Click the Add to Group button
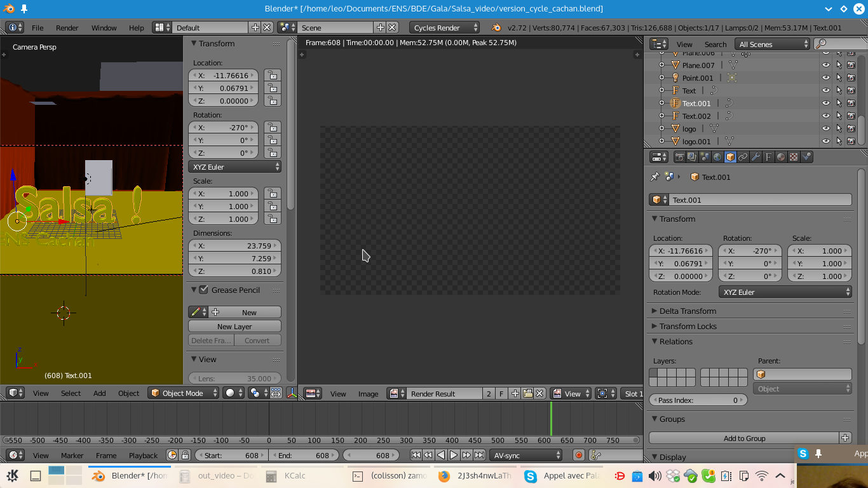Screen dimensions: 868x488 (744, 438)
